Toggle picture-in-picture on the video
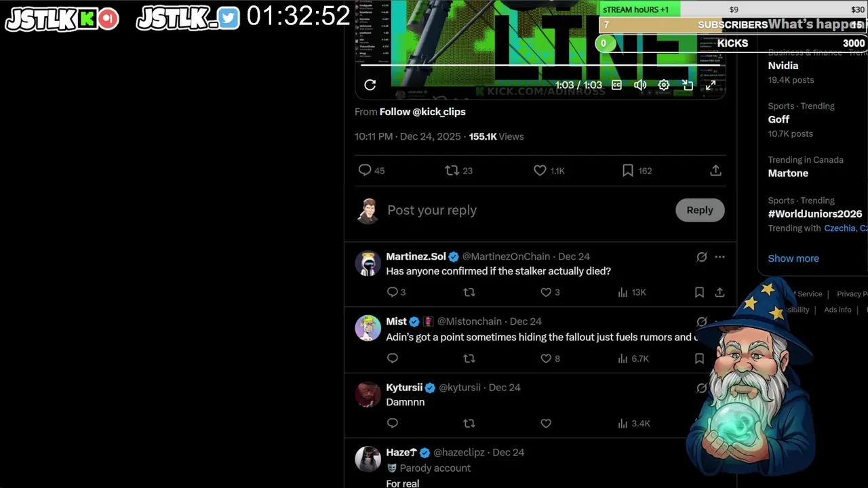This screenshot has height=488, width=868. tap(688, 85)
